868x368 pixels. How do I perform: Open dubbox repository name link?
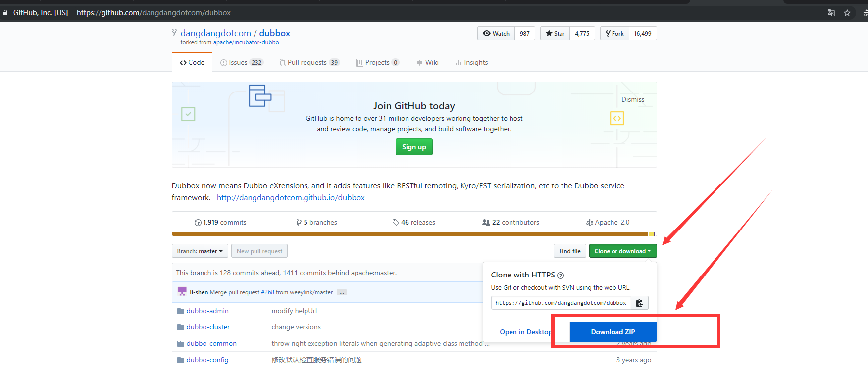pyautogui.click(x=274, y=33)
